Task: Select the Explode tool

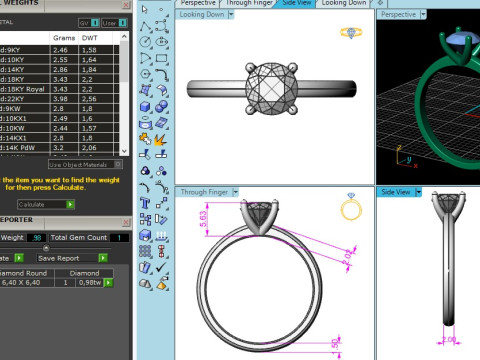Action: (x=161, y=139)
